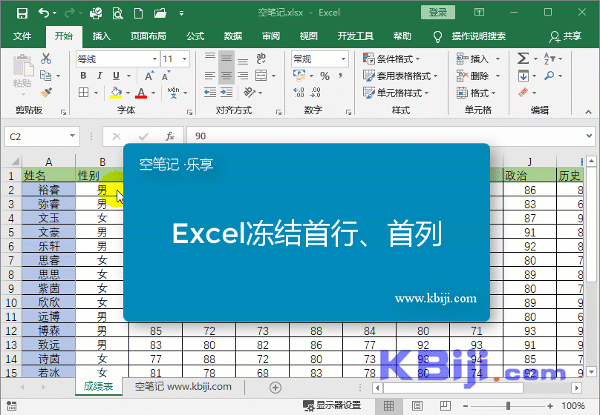Save the workbook with the floppy icon
Screen dimensions: 600x415
coord(22,13)
